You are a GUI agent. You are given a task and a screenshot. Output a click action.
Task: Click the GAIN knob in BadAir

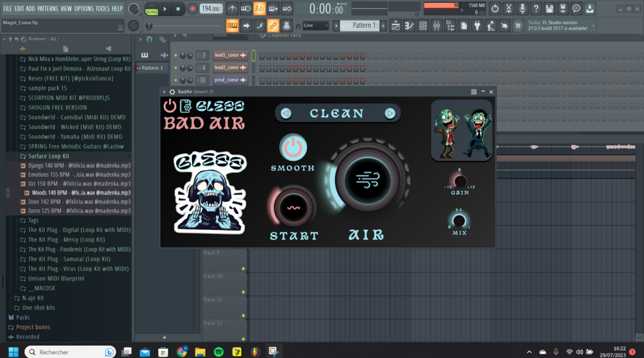coord(459,181)
